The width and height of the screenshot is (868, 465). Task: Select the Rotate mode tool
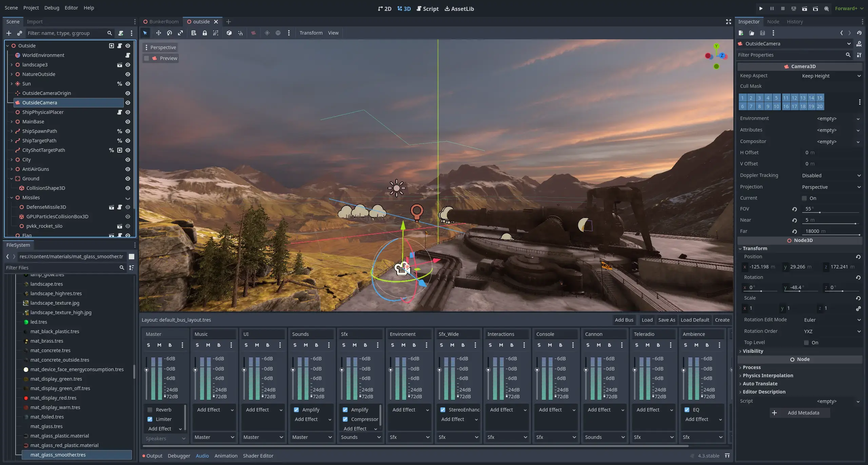(170, 33)
